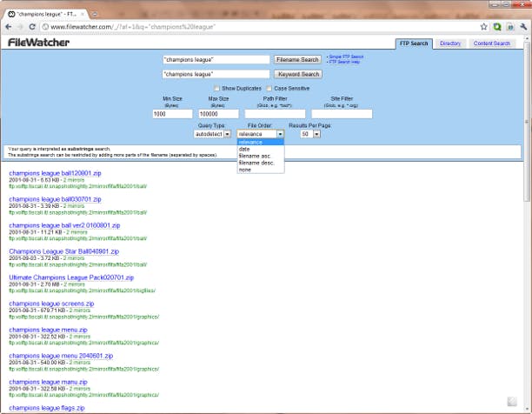Screen dimensions: 532x414
Task: Click the Site Filter field
Action: [x=342, y=114]
